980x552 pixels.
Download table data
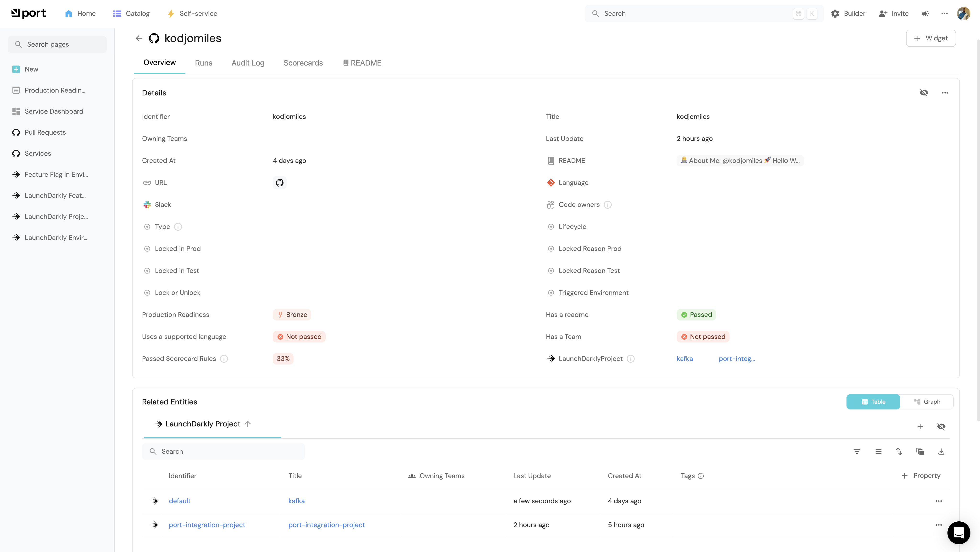[x=941, y=452]
